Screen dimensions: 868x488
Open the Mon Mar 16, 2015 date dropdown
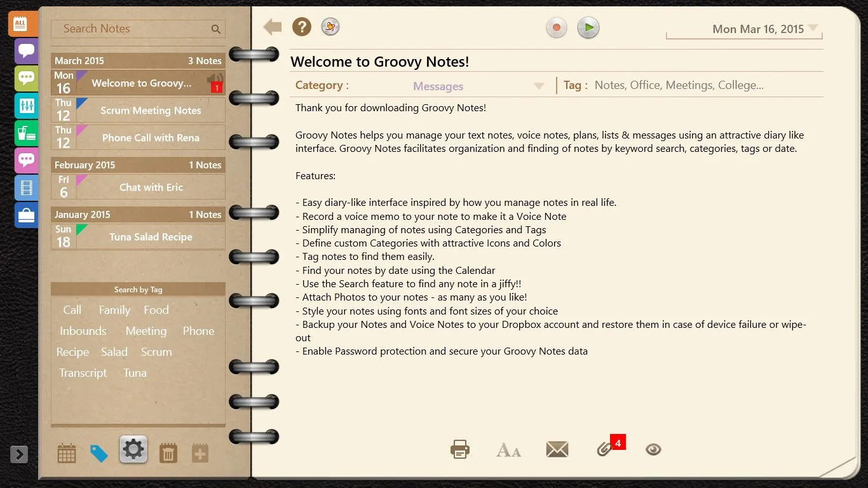tap(744, 29)
